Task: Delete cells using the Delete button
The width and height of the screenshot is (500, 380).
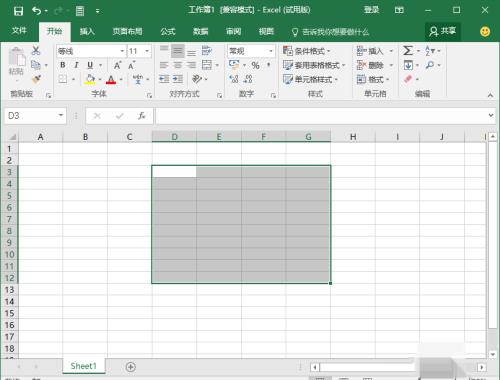Action: (371, 65)
